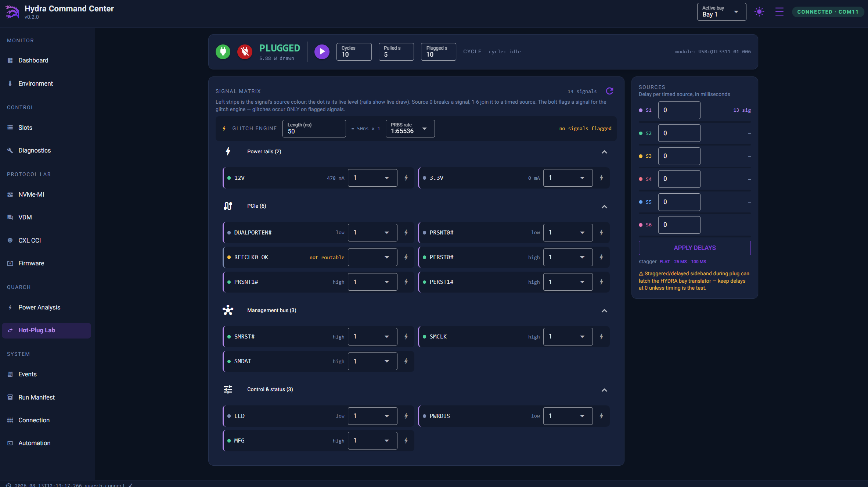Screen dimensions: 868x487
Task: Collapse the Control & status section
Action: (x=604, y=390)
